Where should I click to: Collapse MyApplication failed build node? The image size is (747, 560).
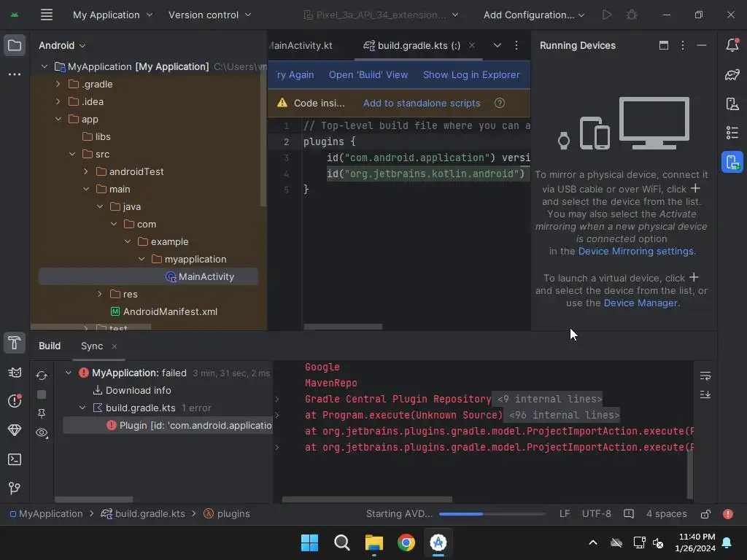tap(69, 373)
